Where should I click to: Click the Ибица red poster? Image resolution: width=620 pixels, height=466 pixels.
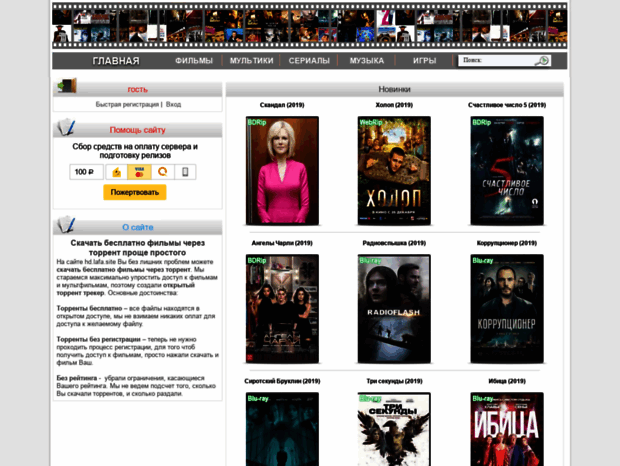click(x=507, y=429)
